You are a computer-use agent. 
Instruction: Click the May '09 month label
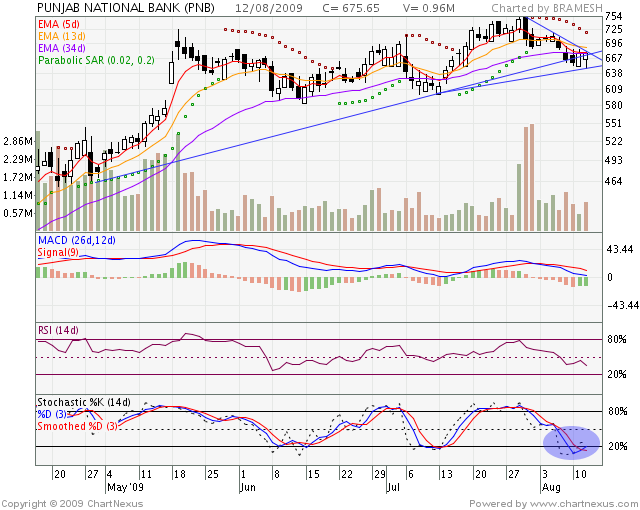(125, 487)
